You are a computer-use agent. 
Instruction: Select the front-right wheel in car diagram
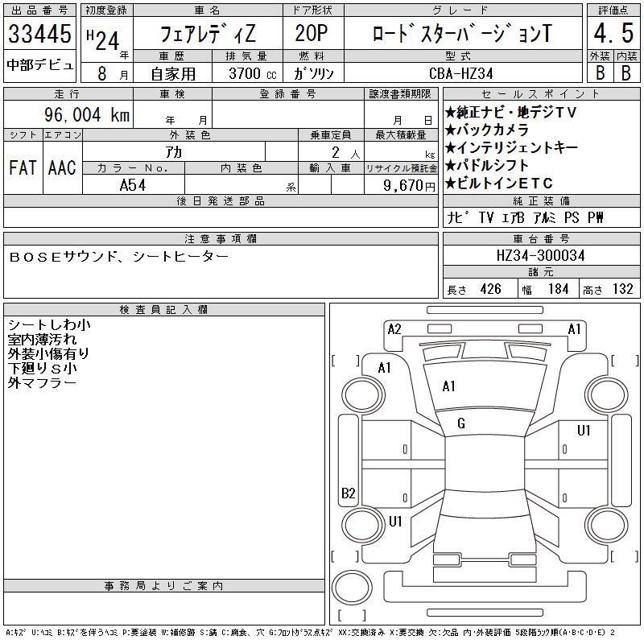pyautogui.click(x=608, y=395)
